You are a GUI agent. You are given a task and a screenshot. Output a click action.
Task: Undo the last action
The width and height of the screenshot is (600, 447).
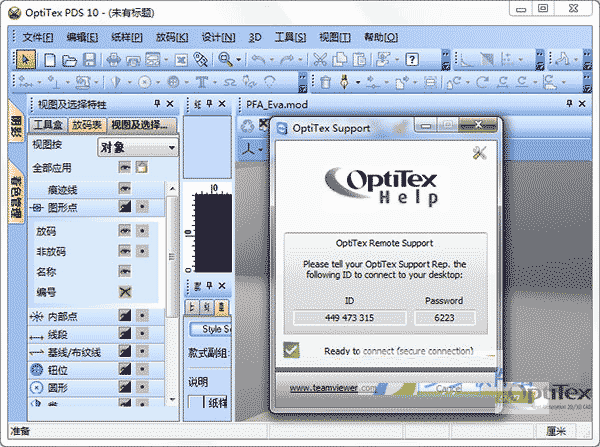tap(259, 60)
